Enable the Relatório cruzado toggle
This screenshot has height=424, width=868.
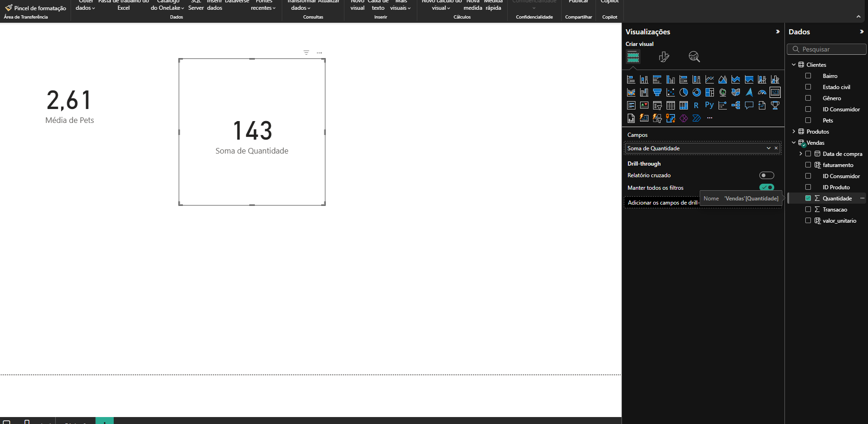point(767,175)
